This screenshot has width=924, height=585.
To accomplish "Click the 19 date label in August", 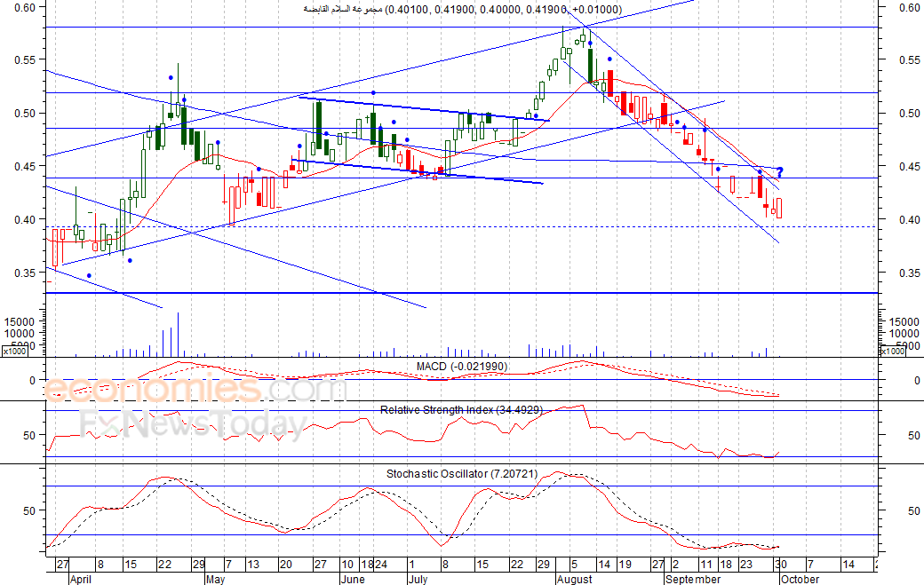I will point(624,565).
